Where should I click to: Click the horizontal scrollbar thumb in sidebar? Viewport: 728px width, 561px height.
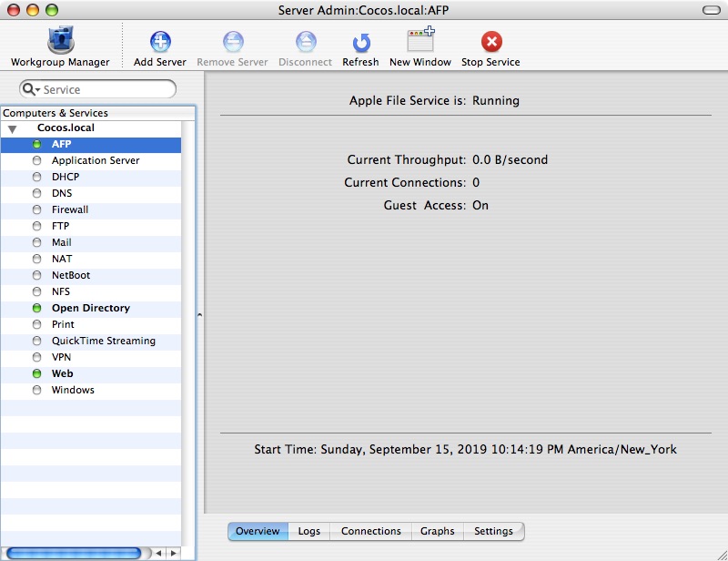coord(74,553)
